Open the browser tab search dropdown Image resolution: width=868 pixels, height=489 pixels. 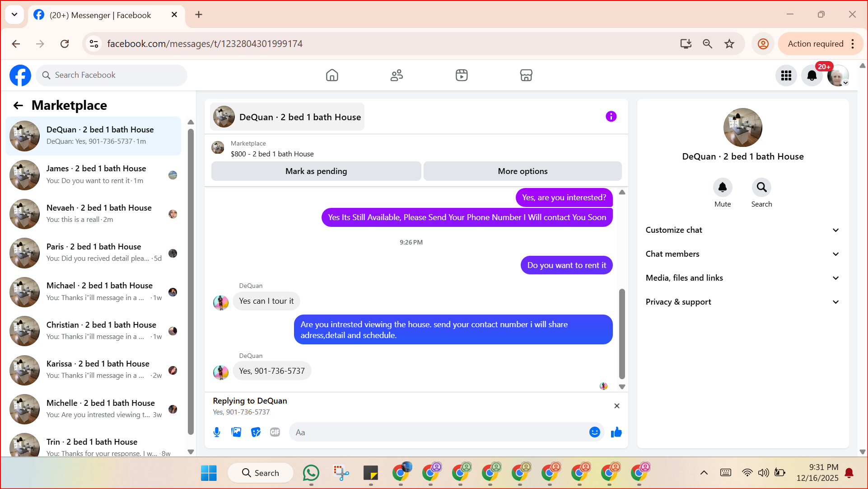pyautogui.click(x=14, y=14)
